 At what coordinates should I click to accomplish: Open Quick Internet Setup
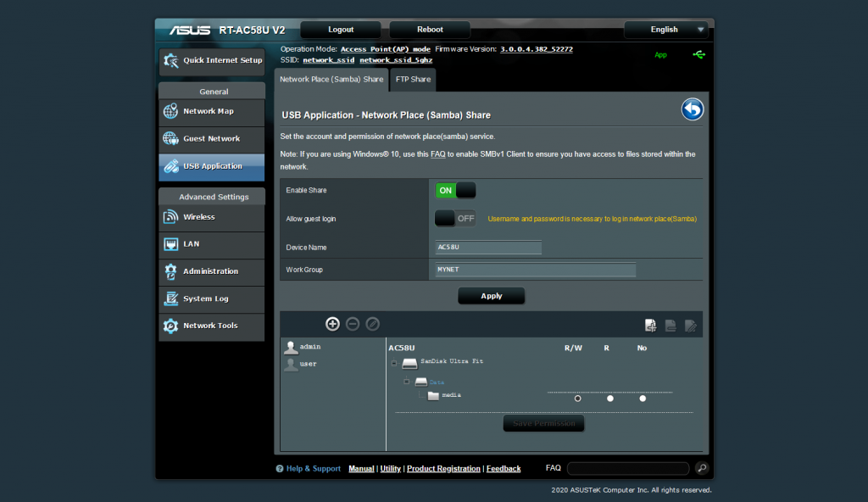212,60
